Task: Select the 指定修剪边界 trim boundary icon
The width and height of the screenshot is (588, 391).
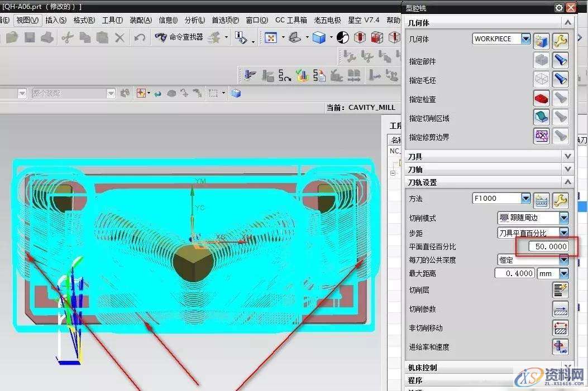Action: (541, 136)
